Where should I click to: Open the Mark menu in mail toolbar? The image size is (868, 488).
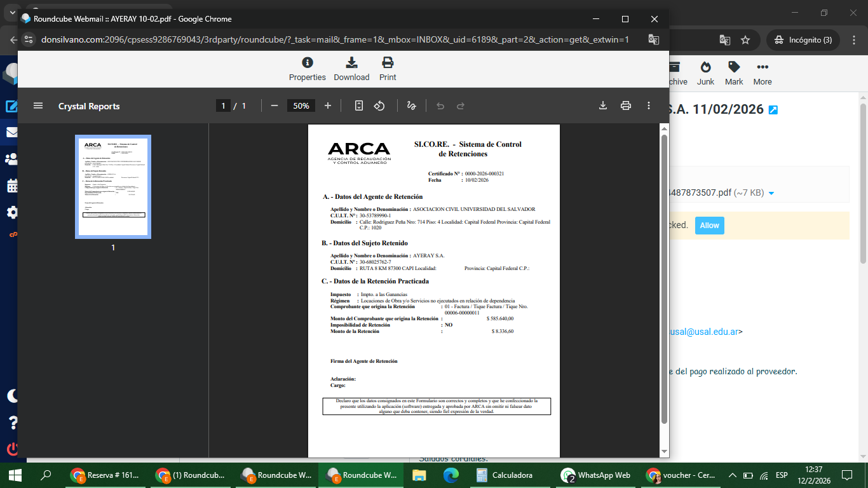[734, 73]
